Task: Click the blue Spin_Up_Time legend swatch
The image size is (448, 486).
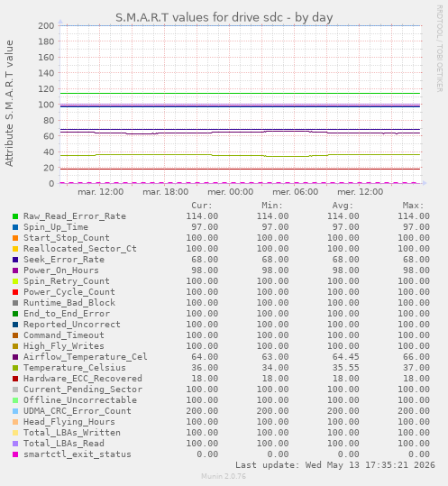Action: pos(15,227)
